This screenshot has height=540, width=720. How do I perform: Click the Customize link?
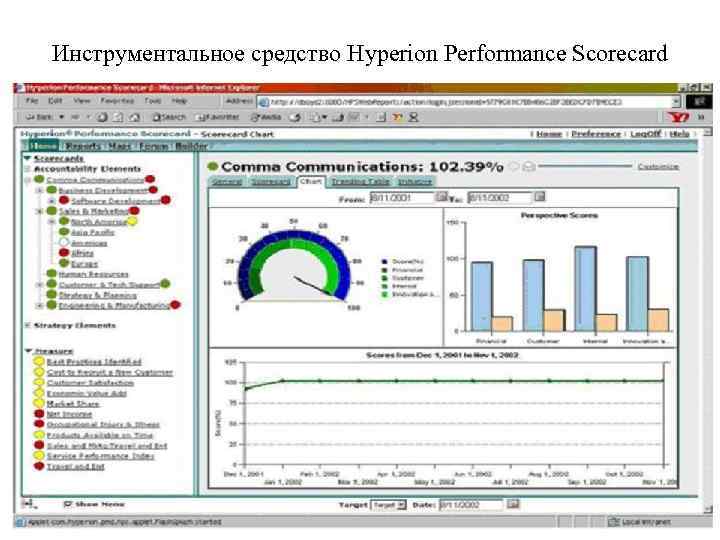(658, 166)
